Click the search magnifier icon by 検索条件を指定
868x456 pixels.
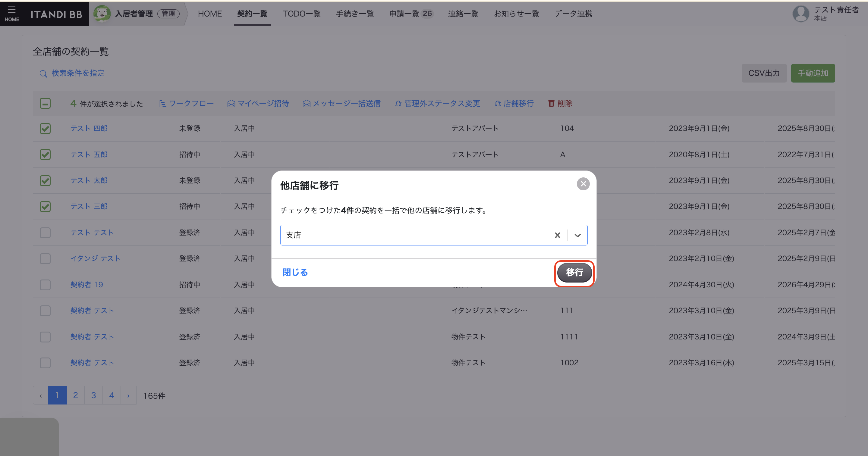[x=43, y=74]
